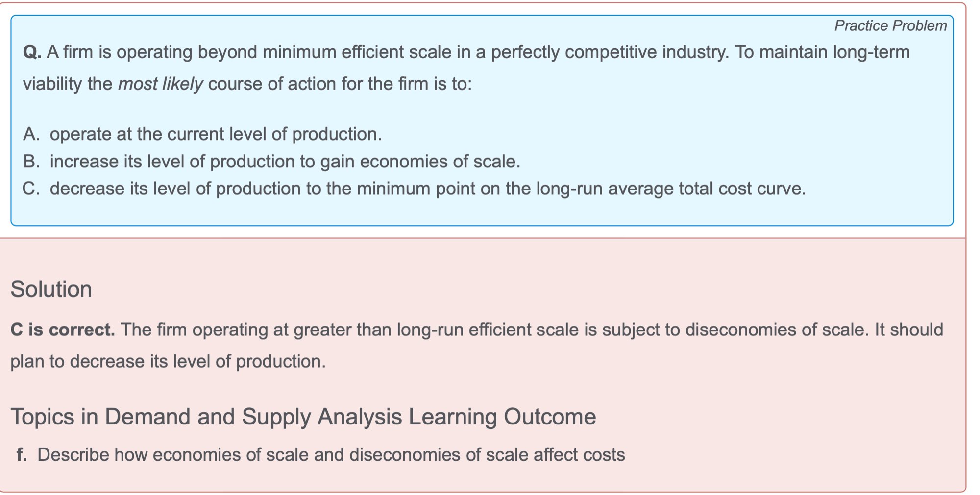Click the question's first line about minimum efficient scale

point(465,52)
